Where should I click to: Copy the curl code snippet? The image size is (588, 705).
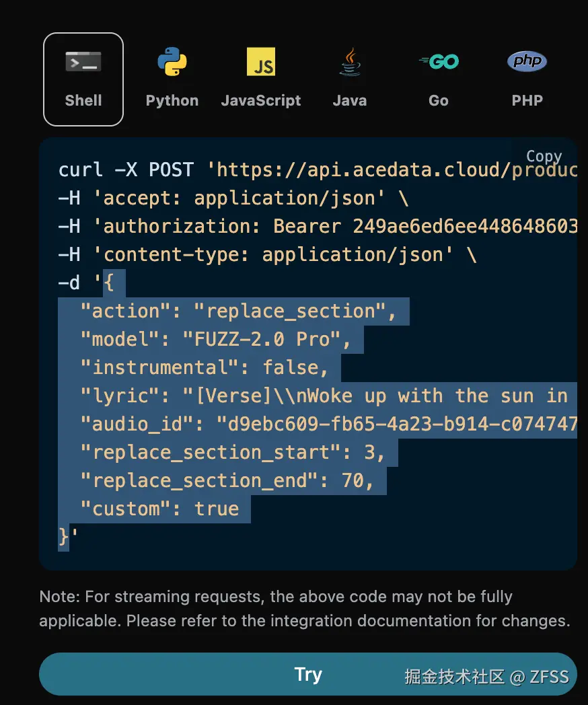pos(544,156)
